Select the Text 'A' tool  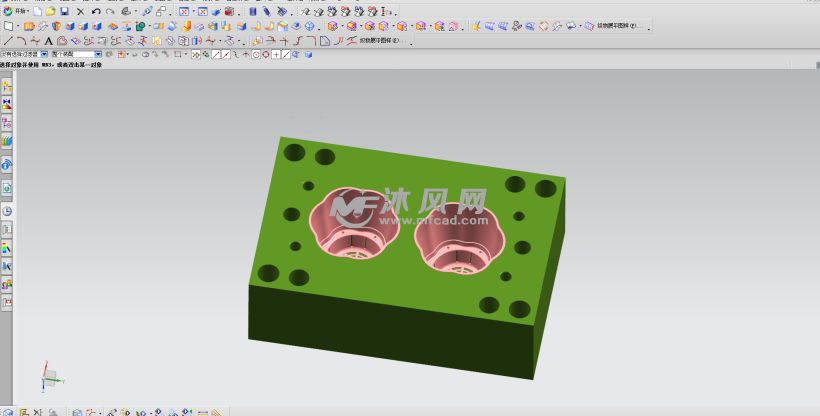48,41
